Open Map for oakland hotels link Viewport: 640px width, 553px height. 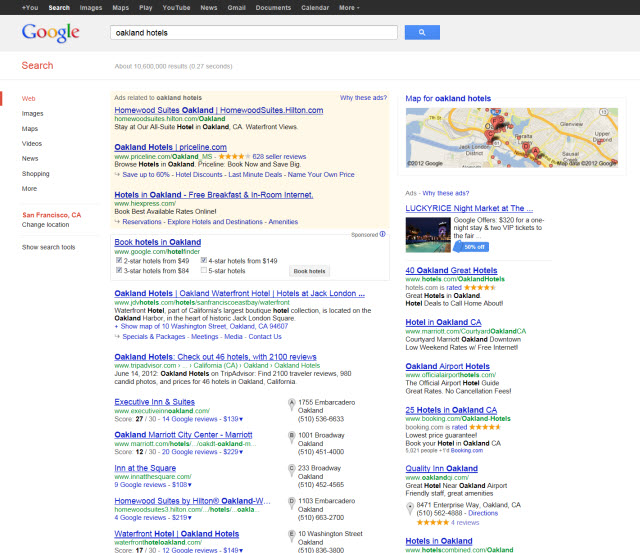pos(448,98)
